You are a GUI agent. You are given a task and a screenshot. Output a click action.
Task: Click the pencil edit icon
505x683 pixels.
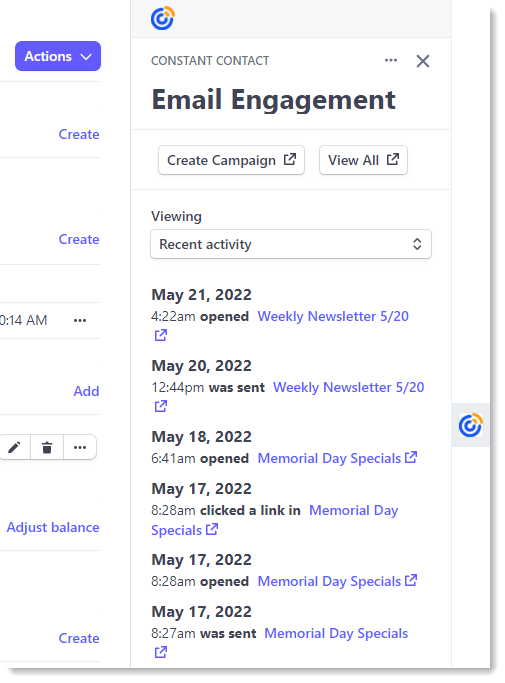click(14, 447)
